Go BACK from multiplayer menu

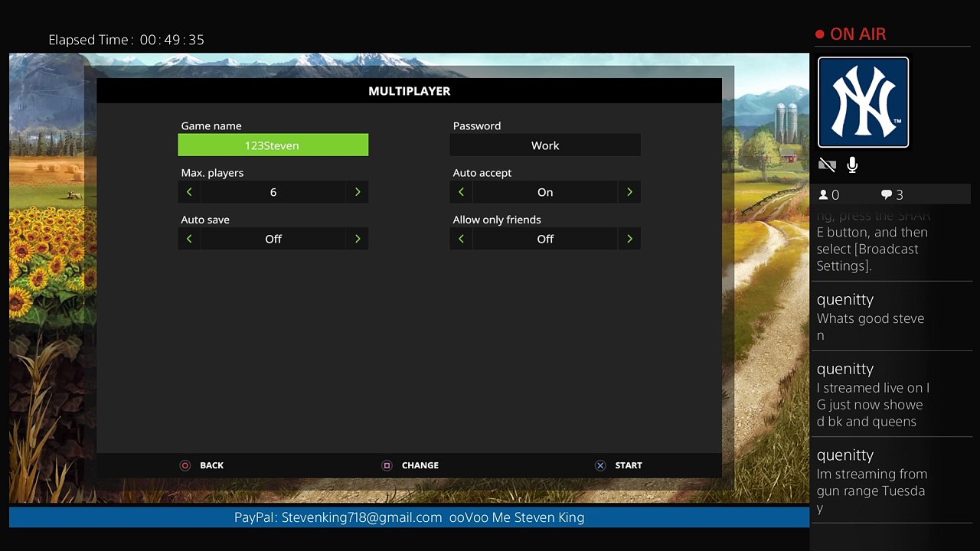(211, 465)
